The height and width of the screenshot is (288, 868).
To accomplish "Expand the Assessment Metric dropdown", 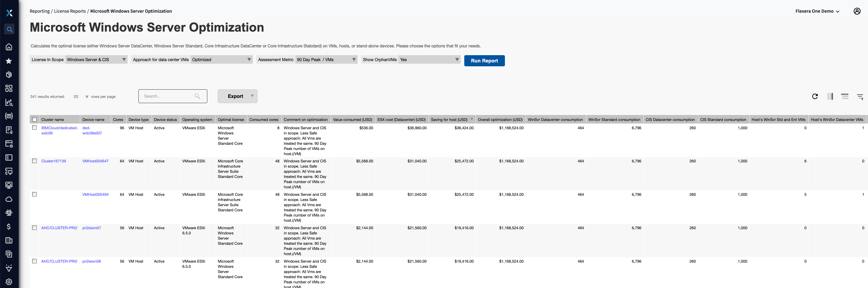I will [326, 60].
